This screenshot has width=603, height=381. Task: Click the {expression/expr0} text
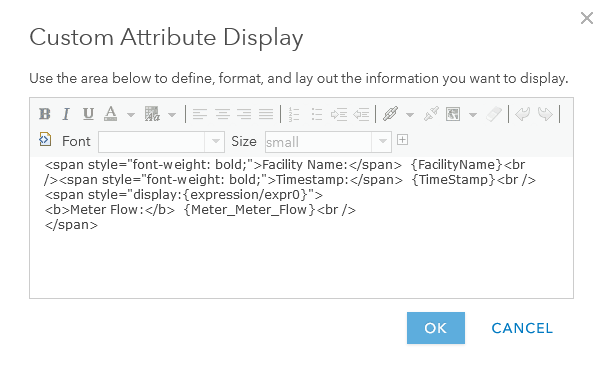pos(245,195)
